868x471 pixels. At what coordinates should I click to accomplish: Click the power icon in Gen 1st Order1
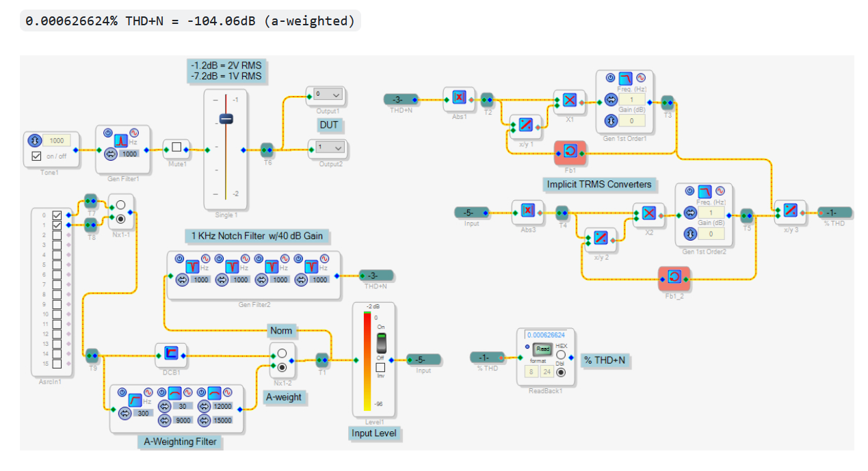pyautogui.click(x=610, y=78)
